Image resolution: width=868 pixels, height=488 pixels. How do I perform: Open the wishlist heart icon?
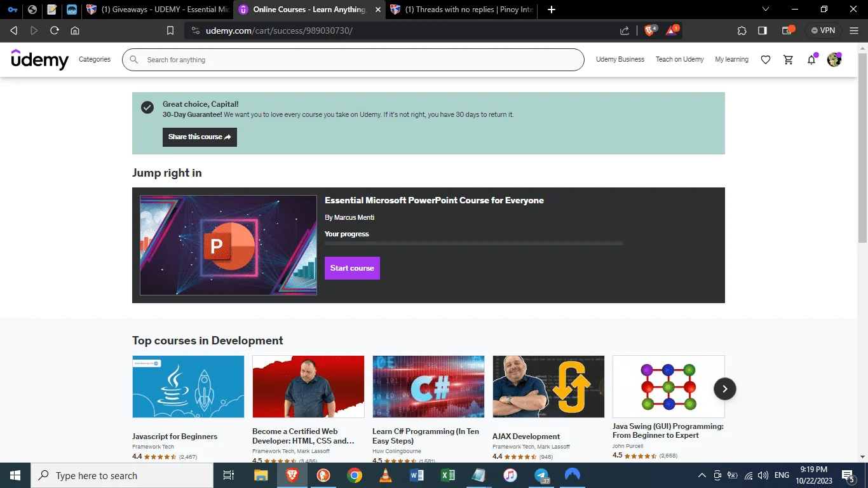point(766,60)
